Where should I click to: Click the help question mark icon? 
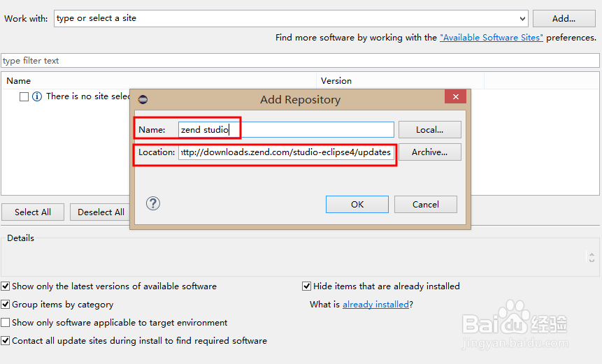153,204
